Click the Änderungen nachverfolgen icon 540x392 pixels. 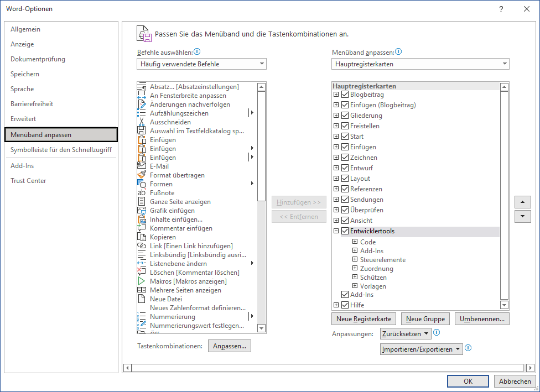[x=142, y=104]
